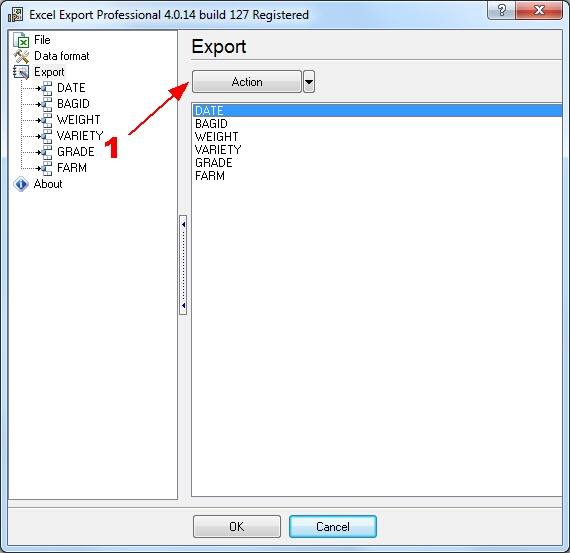Viewport: 570px width, 553px height.
Task: Select the Export node in tree
Action: [x=49, y=72]
